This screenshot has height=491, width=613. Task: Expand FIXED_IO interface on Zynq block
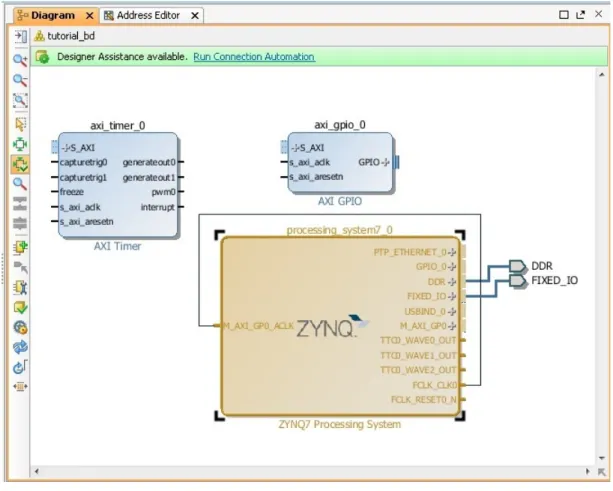pos(452,297)
